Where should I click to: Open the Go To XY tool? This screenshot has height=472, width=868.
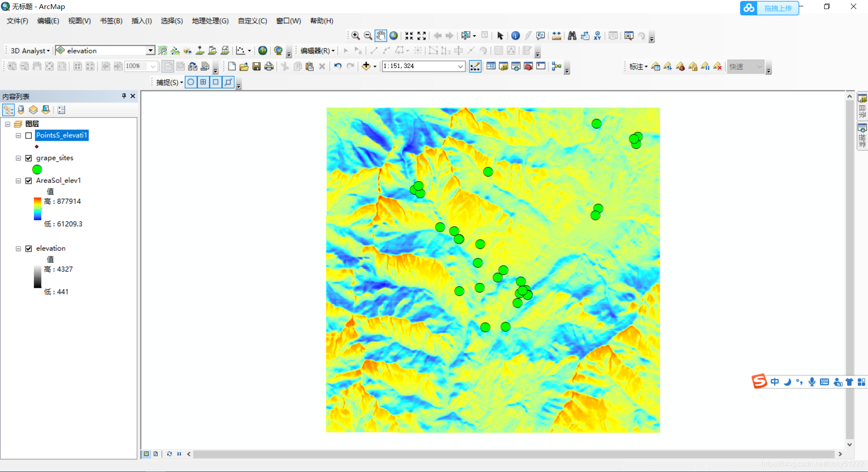point(598,36)
